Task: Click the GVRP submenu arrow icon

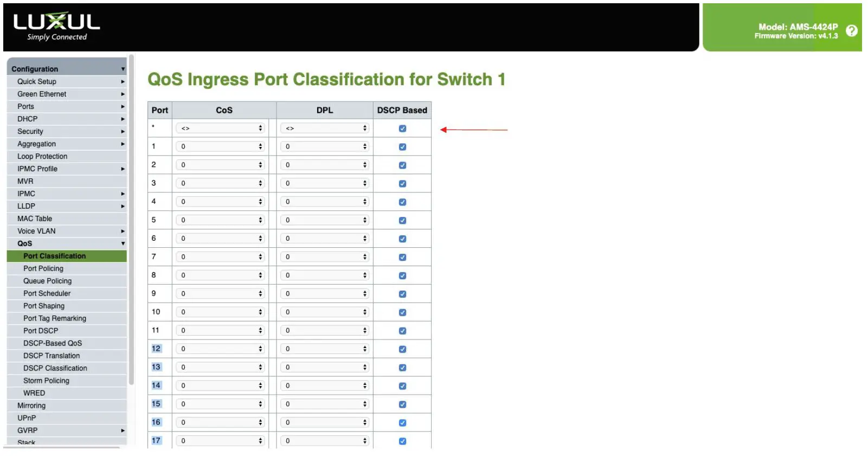Action: tap(123, 431)
